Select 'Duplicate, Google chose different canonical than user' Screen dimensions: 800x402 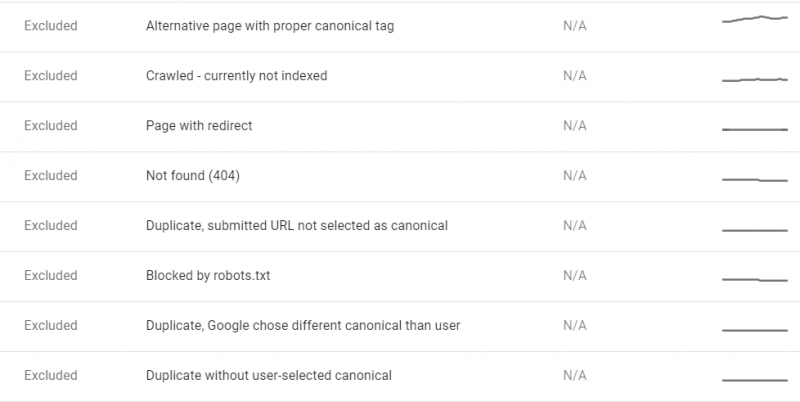point(303,325)
